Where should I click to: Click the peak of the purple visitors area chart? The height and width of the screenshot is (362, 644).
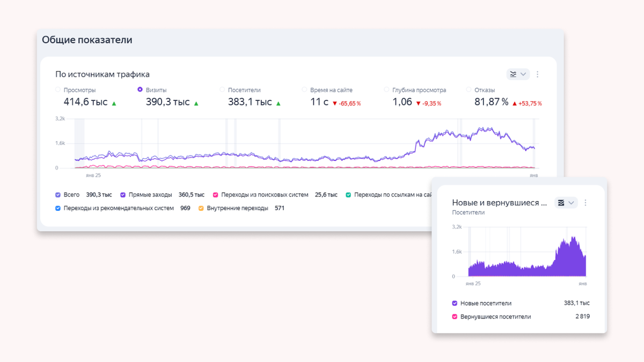573,237
